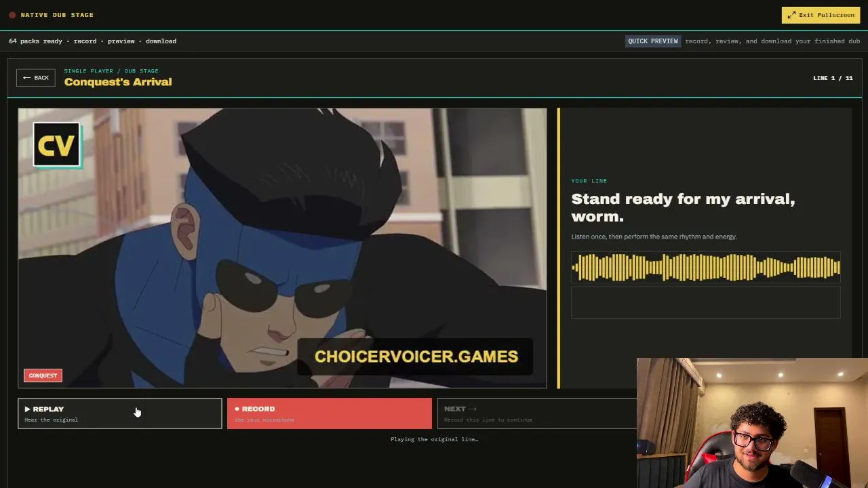The height and width of the screenshot is (488, 868).
Task: Click the Conquest video frame
Action: pyautogui.click(x=282, y=248)
